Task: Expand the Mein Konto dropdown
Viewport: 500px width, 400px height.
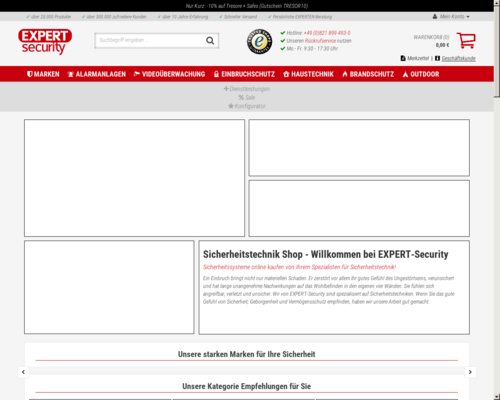Action: click(x=455, y=16)
